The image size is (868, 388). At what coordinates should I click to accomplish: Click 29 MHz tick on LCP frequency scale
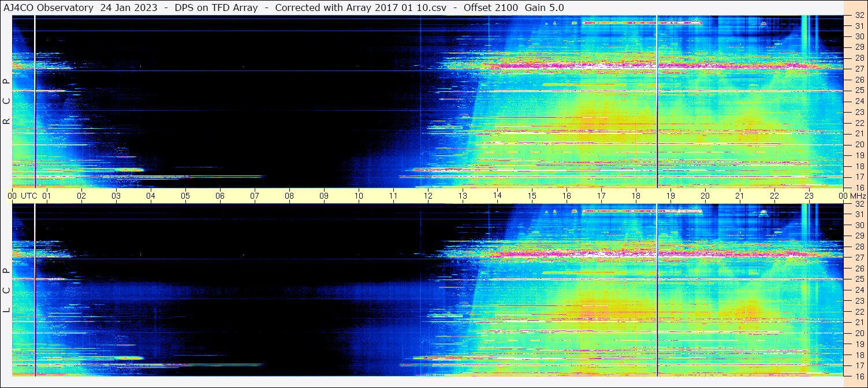[x=859, y=236]
